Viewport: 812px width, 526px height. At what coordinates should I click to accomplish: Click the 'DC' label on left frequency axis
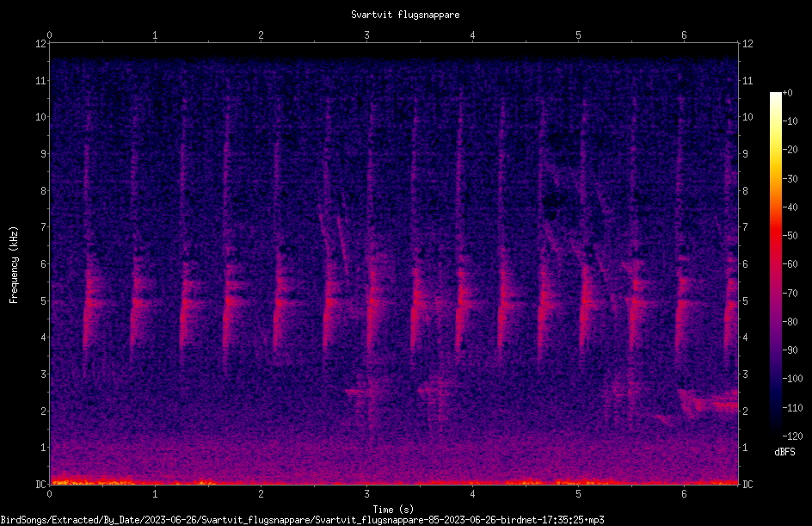click(x=41, y=484)
